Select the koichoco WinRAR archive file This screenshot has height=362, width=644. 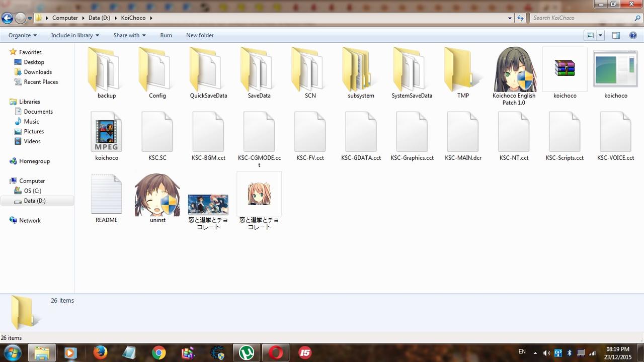click(x=565, y=69)
